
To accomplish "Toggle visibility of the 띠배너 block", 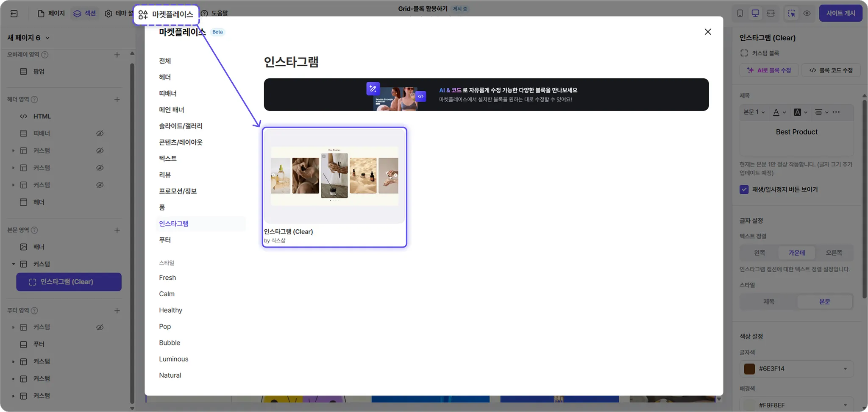I will click(100, 134).
